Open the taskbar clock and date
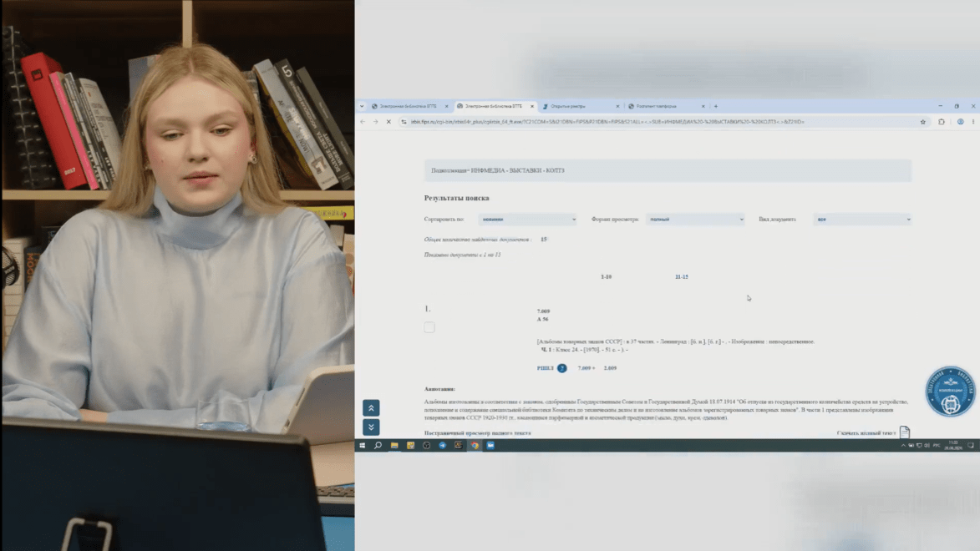The height and width of the screenshot is (551, 980). click(x=953, y=446)
